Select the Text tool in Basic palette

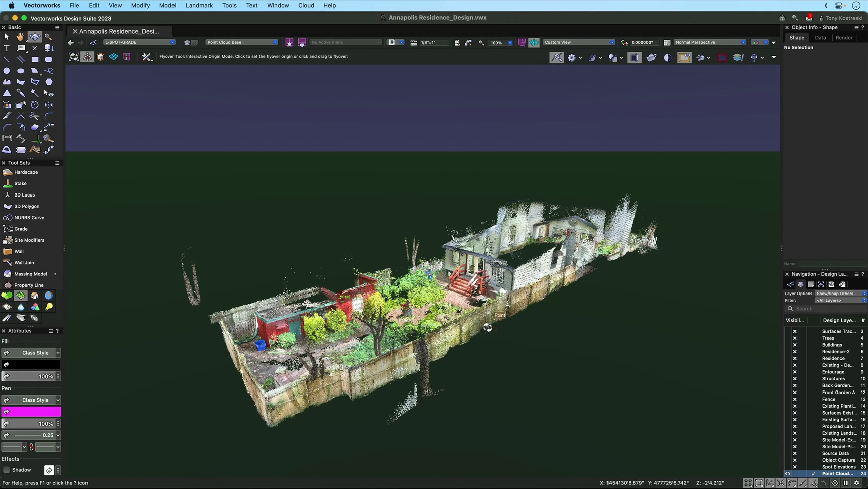point(7,48)
